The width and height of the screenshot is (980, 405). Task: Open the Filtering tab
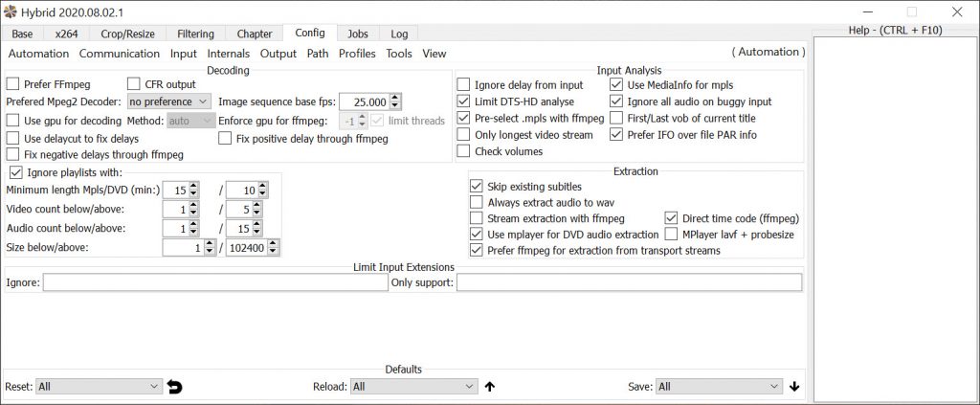(195, 34)
